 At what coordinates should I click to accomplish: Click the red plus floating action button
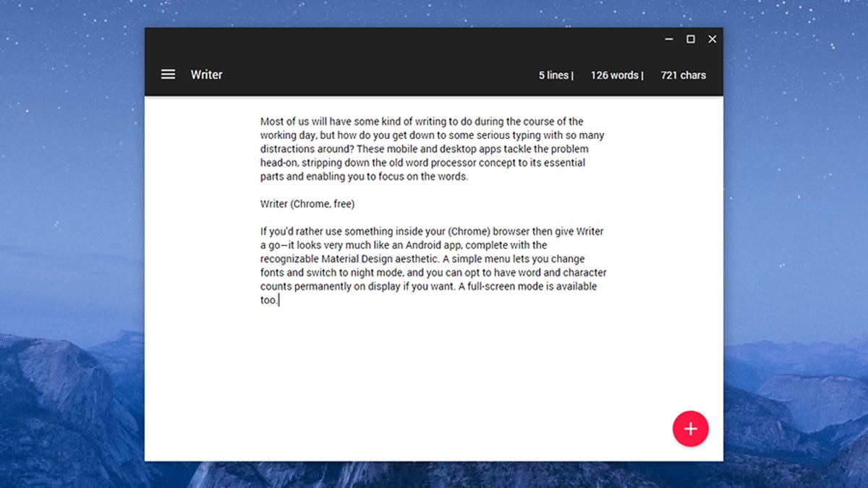[x=691, y=429]
